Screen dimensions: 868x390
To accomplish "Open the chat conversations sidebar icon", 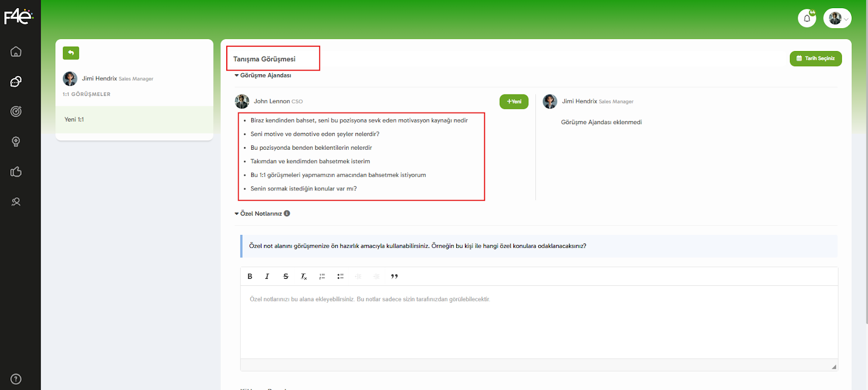I will [x=16, y=81].
